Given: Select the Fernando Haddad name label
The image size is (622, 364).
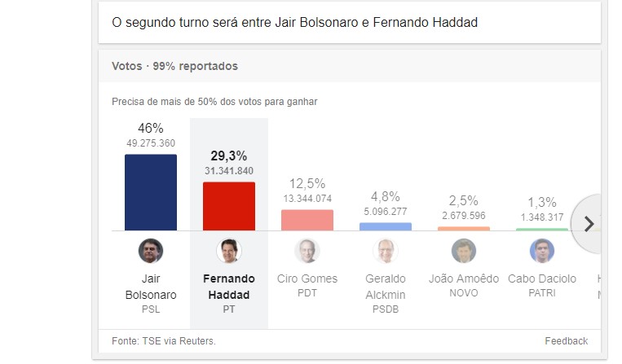Looking at the screenshot, I should pyautogui.click(x=229, y=287).
